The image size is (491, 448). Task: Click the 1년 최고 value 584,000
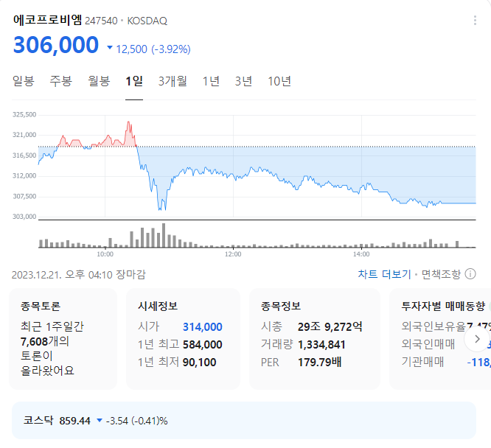point(203,345)
